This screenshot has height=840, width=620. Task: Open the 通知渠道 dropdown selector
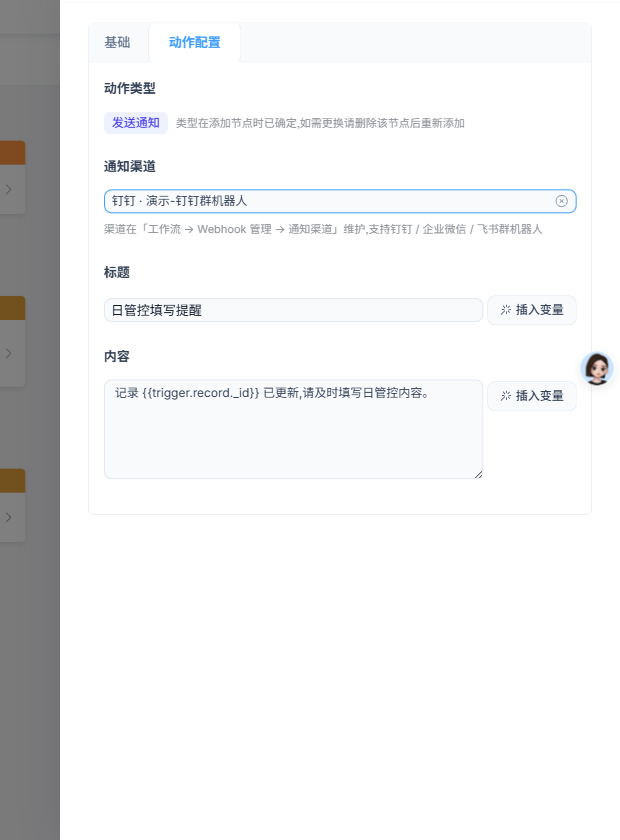(340, 201)
